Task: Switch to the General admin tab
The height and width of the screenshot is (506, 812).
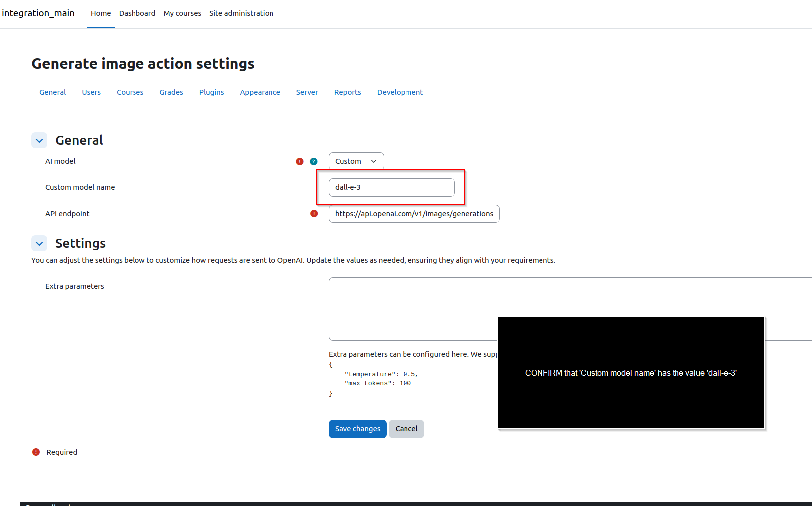Action: [53, 92]
